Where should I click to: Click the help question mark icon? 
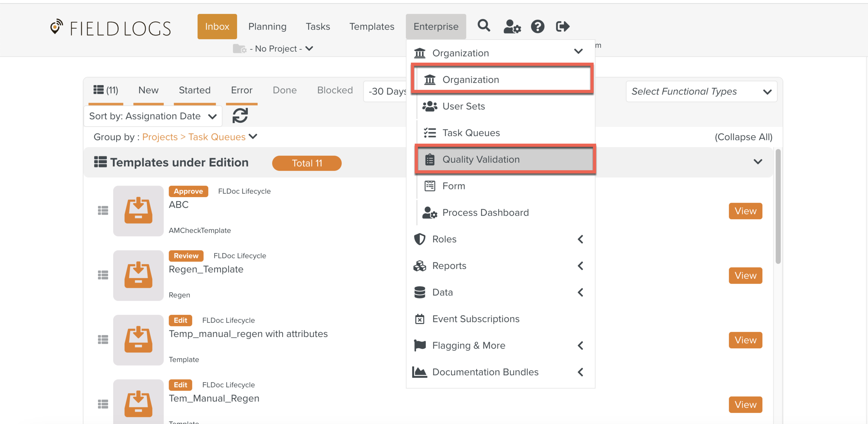537,26
